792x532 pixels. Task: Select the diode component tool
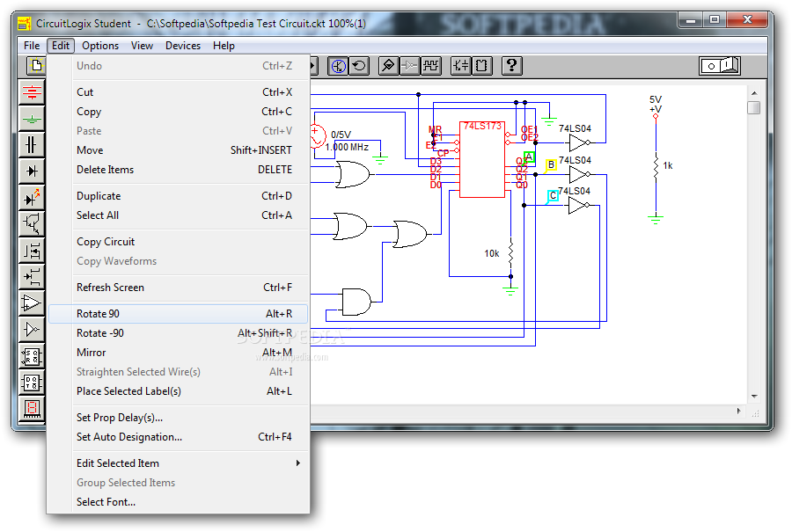(x=32, y=171)
